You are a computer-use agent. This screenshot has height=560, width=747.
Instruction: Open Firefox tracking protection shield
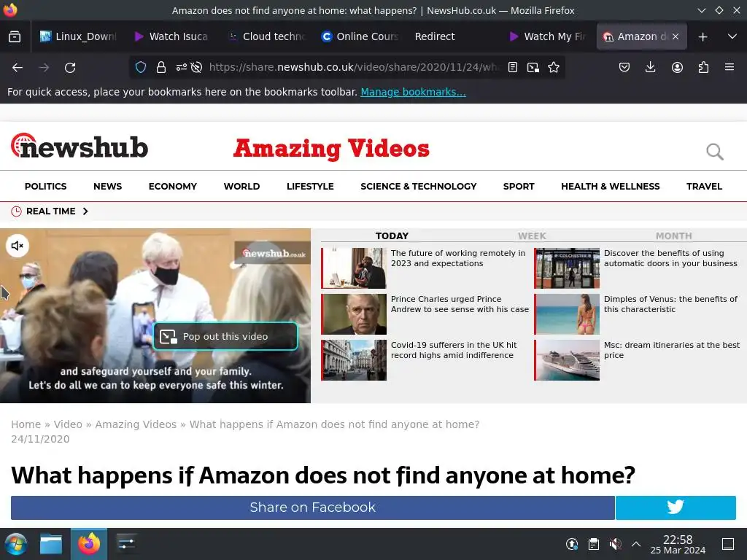click(141, 68)
